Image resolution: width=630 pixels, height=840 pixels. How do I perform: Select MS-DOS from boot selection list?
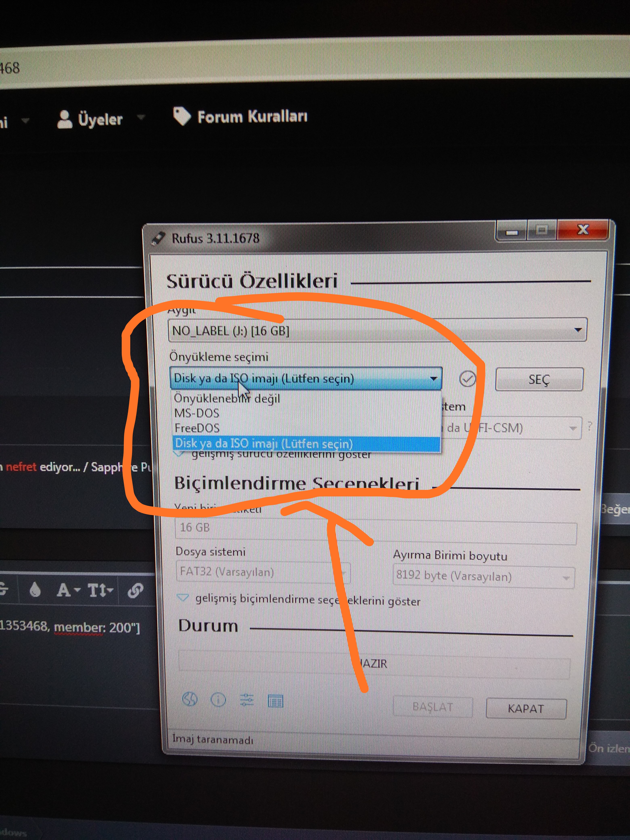(197, 413)
